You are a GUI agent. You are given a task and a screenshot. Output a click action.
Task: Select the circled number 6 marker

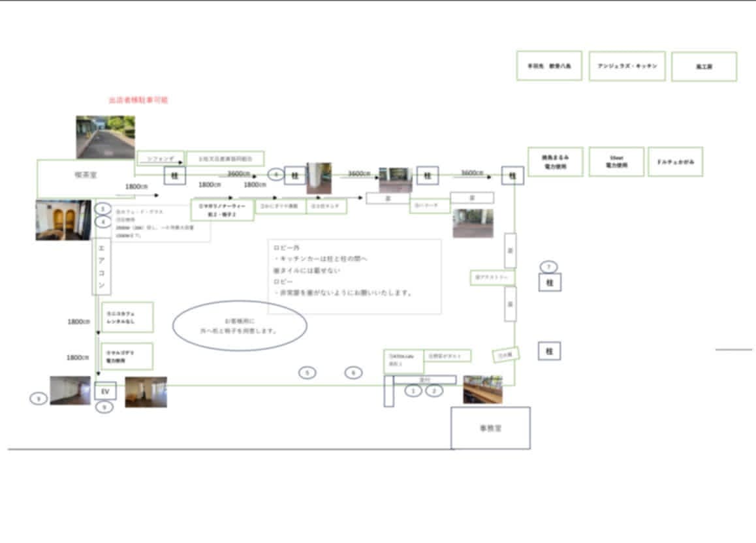(353, 373)
